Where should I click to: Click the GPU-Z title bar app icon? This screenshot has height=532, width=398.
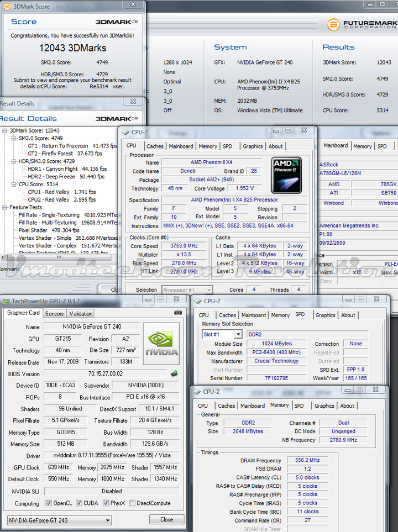click(x=6, y=301)
